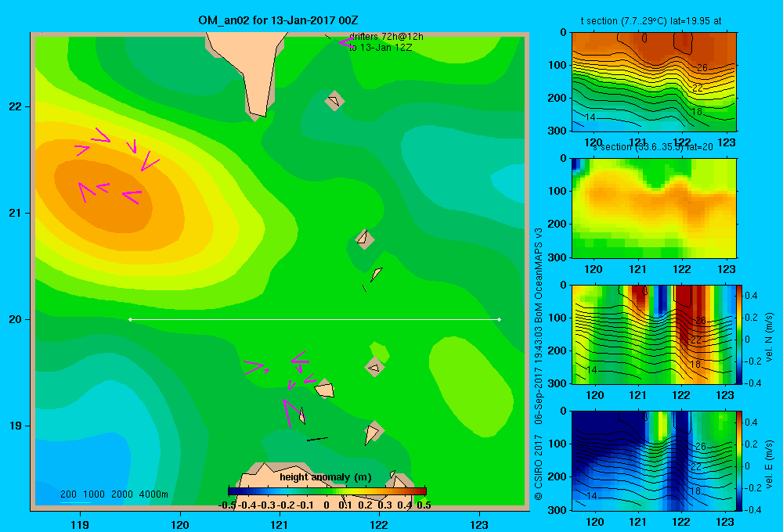The image size is (783, 532).
Task: Click the -0.4 tick on the vel. E scale
Action: pyautogui.click(x=752, y=509)
